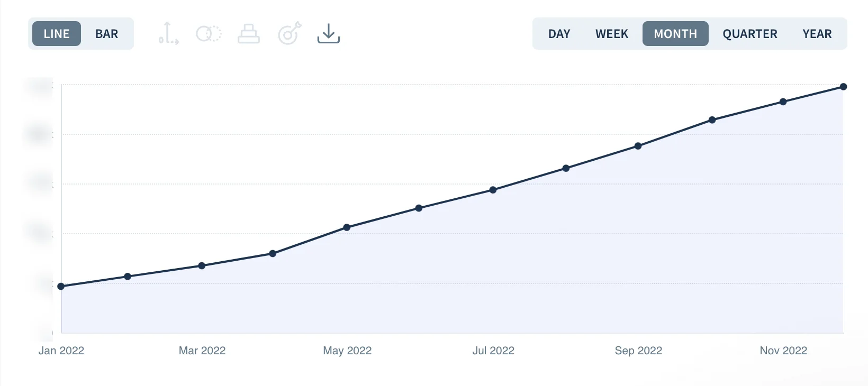Click the final data point on the line
868x386 pixels.
pyautogui.click(x=843, y=87)
